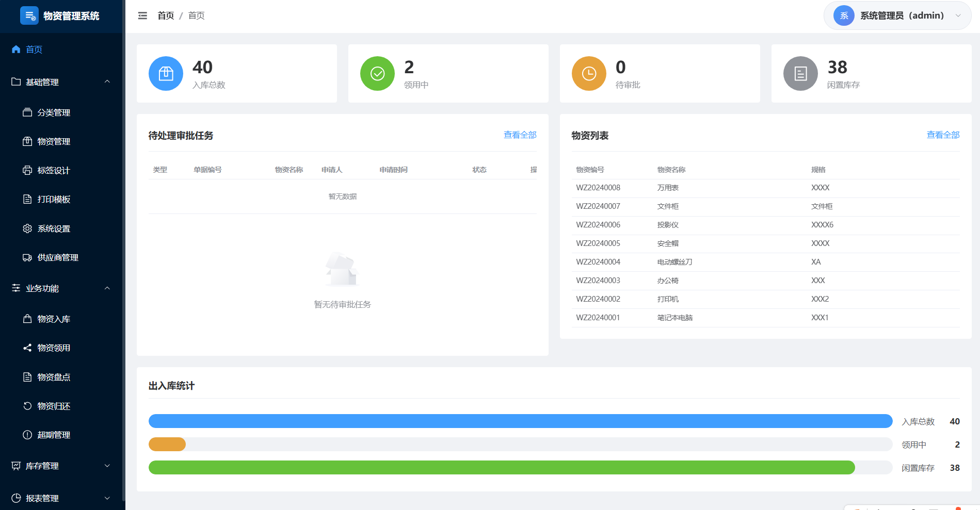Image resolution: width=980 pixels, height=510 pixels.
Task: Expand the 库存管理 menu group chevron
Action: coord(107,466)
